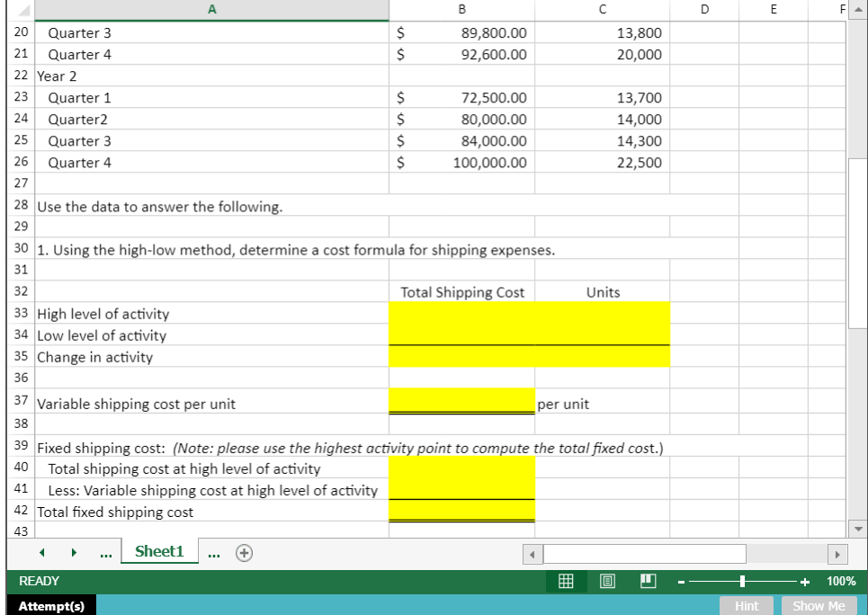Select the Attempt(s) label
The height and width of the screenshot is (615, 868).
pos(50,606)
